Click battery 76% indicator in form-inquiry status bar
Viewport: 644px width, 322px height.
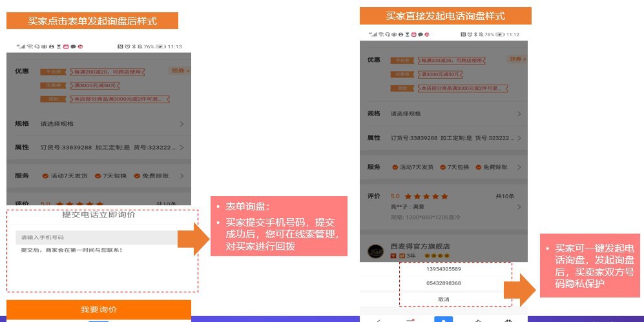point(154,46)
